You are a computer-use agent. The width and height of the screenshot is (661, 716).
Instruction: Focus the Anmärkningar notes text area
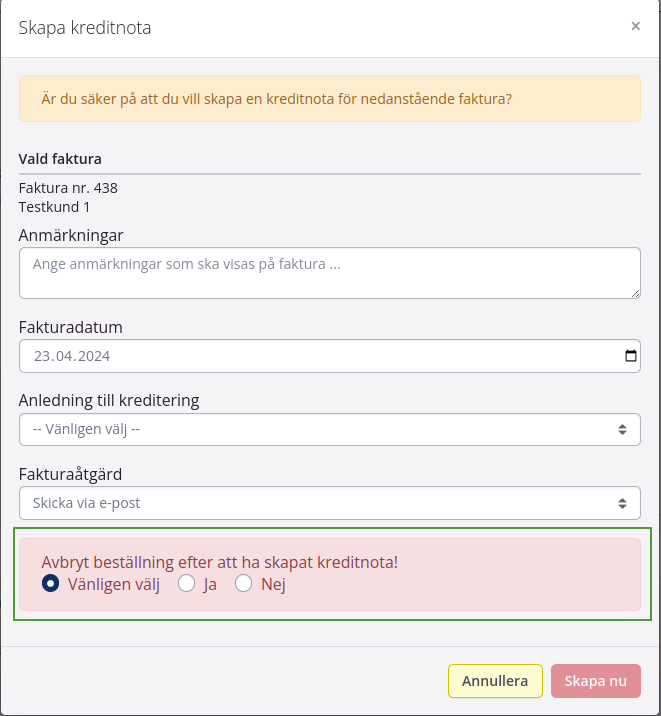[329, 273]
